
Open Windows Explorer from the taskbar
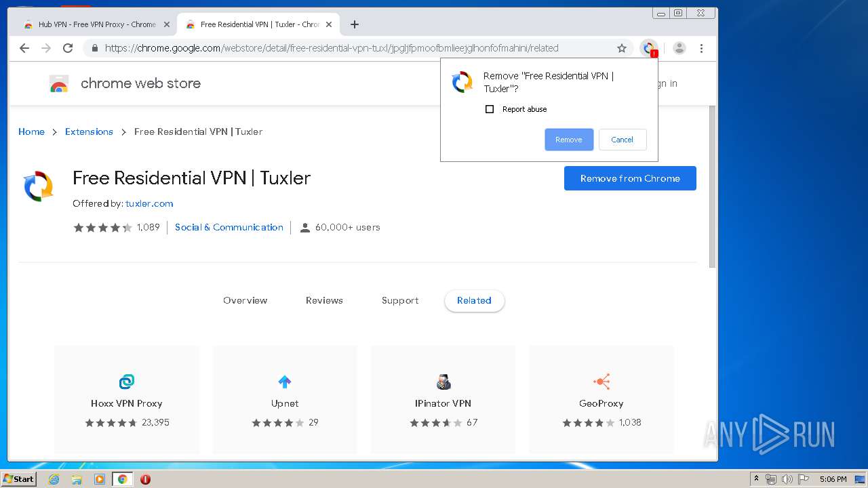click(77, 479)
